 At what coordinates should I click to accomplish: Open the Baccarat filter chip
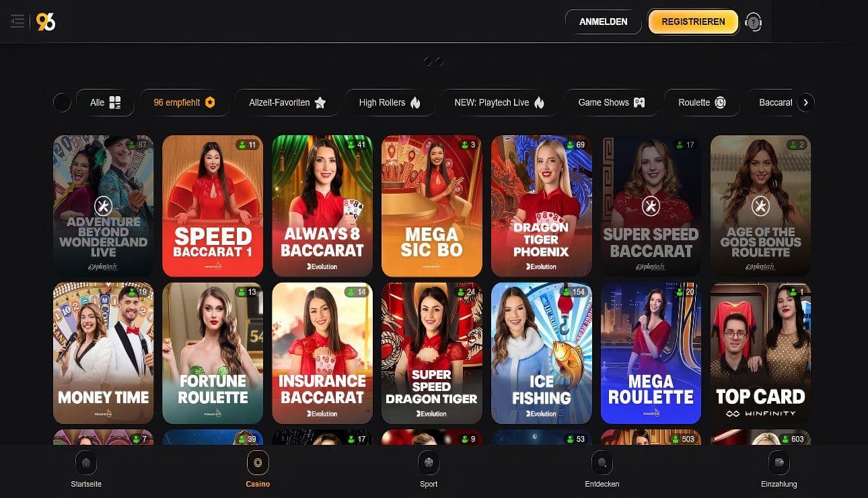(x=775, y=102)
